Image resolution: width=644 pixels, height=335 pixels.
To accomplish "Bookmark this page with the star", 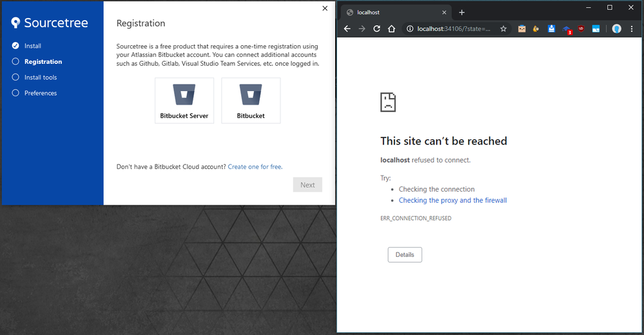I will pyautogui.click(x=503, y=29).
